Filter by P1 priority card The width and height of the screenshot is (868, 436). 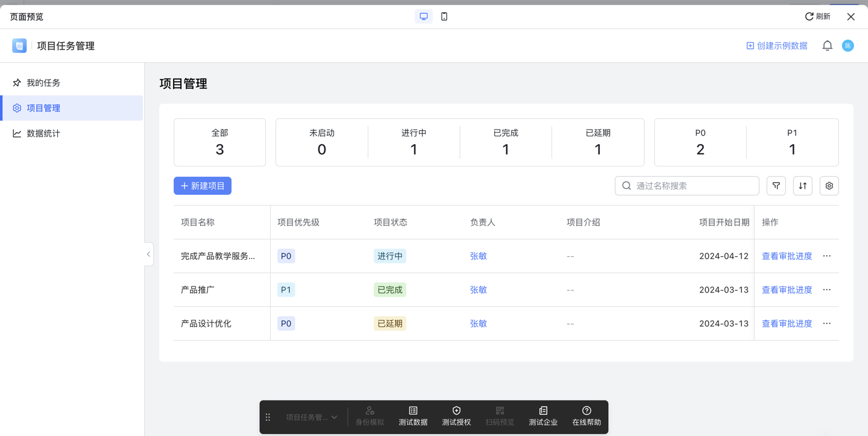(792, 142)
